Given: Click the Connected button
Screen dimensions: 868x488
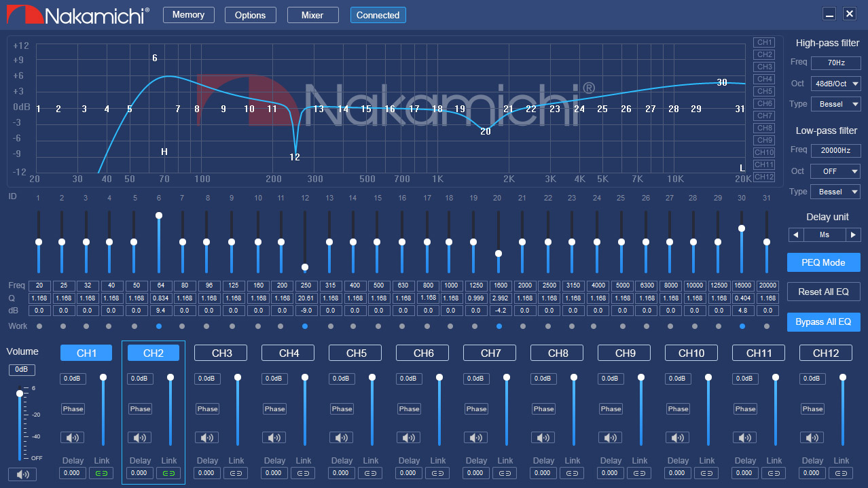Looking at the screenshot, I should pyautogui.click(x=378, y=15).
